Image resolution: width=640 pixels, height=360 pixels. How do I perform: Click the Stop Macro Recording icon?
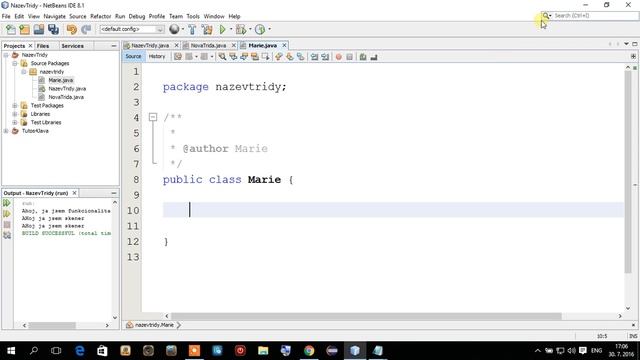pyautogui.click(x=349, y=57)
